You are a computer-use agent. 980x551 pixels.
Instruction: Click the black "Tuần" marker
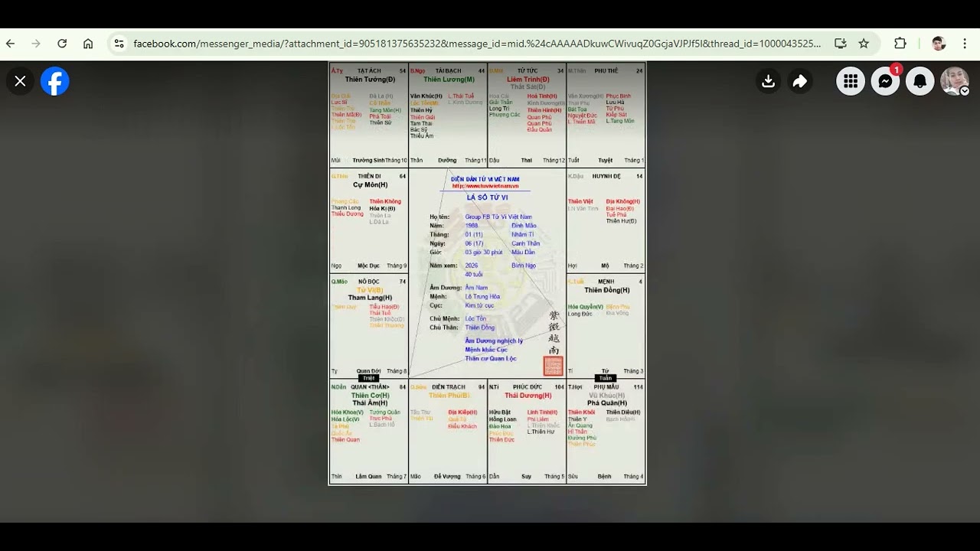coord(606,378)
